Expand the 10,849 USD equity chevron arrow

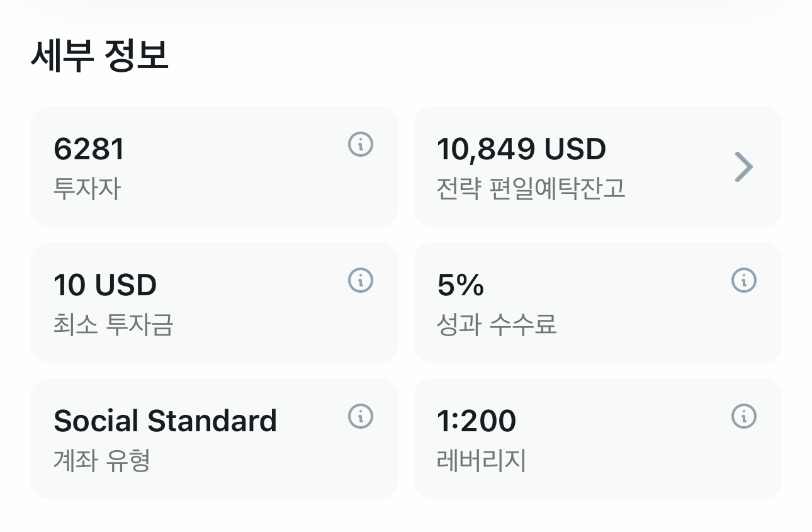click(x=744, y=167)
